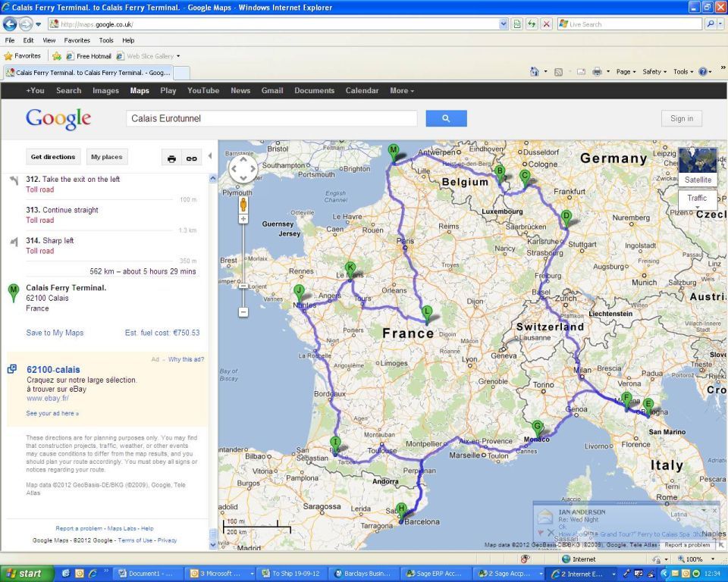Click the Save to My Maps link

coord(55,333)
